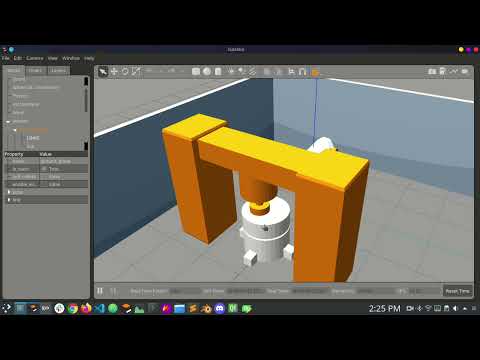This screenshot has width=480, height=360.
Task: Open the volume control in tray
Action: point(455,309)
